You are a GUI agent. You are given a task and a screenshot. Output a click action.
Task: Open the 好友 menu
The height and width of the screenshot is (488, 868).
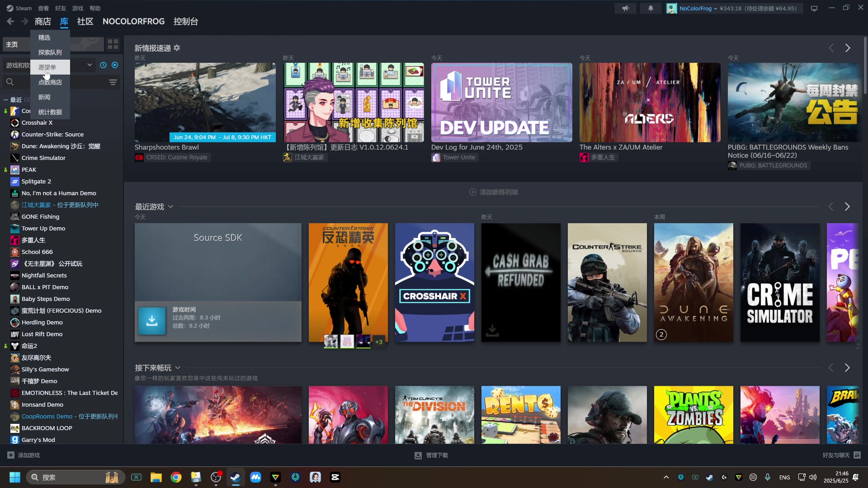[61, 8]
